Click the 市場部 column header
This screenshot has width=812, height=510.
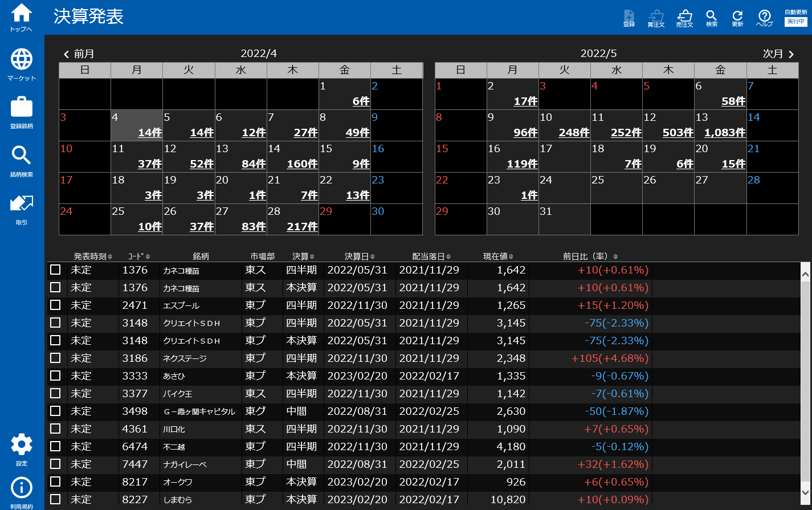(x=262, y=256)
